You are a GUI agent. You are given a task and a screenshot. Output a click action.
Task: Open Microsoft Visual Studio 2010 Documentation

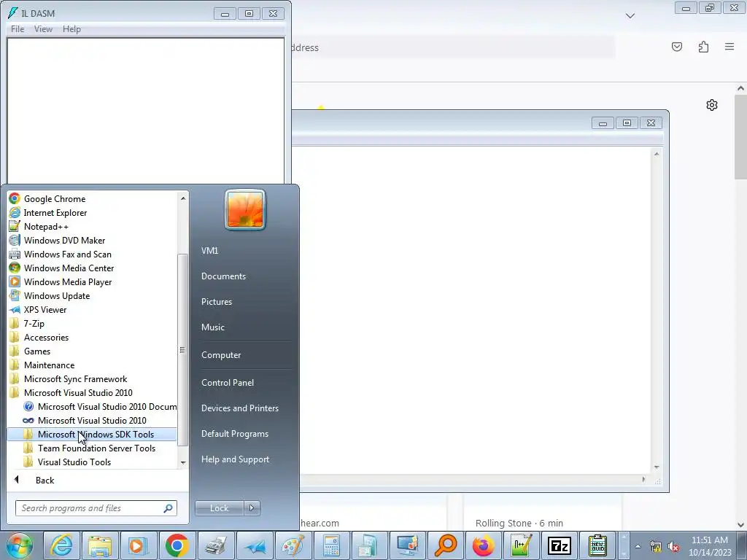[92, 406]
